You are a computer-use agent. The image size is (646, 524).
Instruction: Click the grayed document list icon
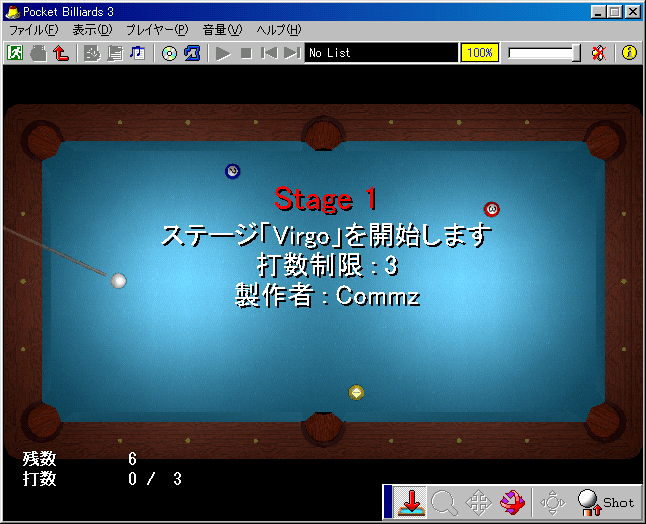(115, 53)
